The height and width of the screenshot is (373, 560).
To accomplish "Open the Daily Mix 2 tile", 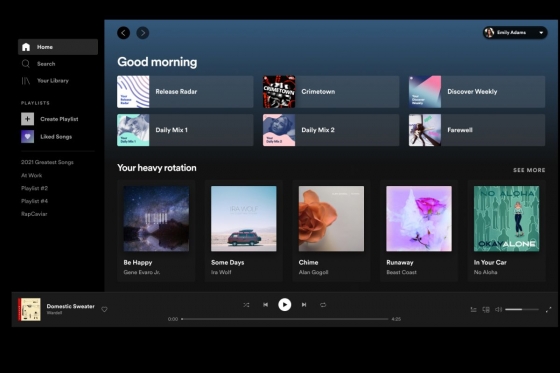I will coord(331,130).
